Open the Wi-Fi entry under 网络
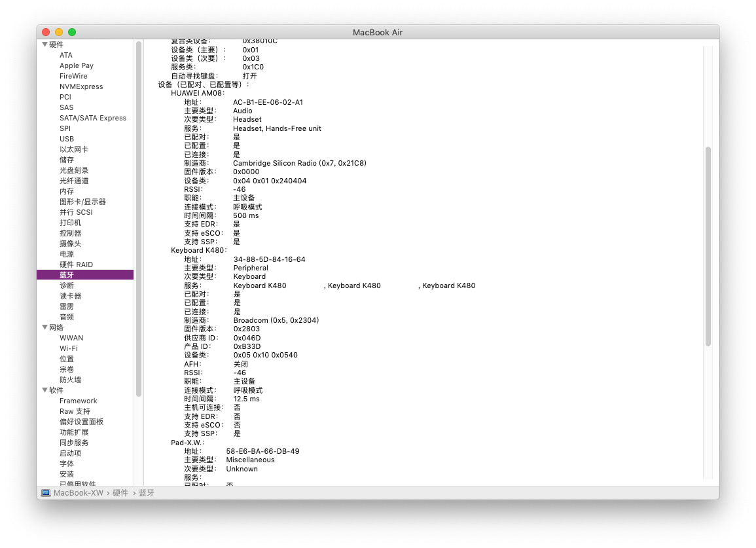The height and width of the screenshot is (548, 756). click(x=68, y=348)
